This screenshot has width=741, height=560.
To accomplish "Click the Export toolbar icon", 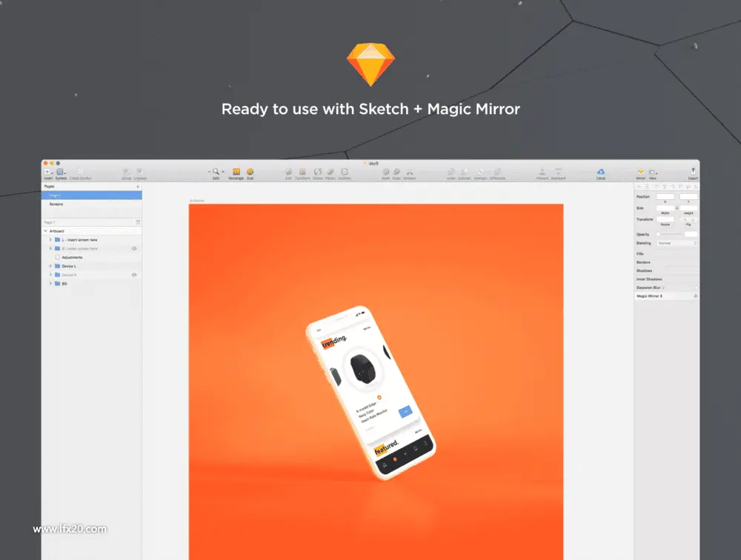I will [x=693, y=172].
